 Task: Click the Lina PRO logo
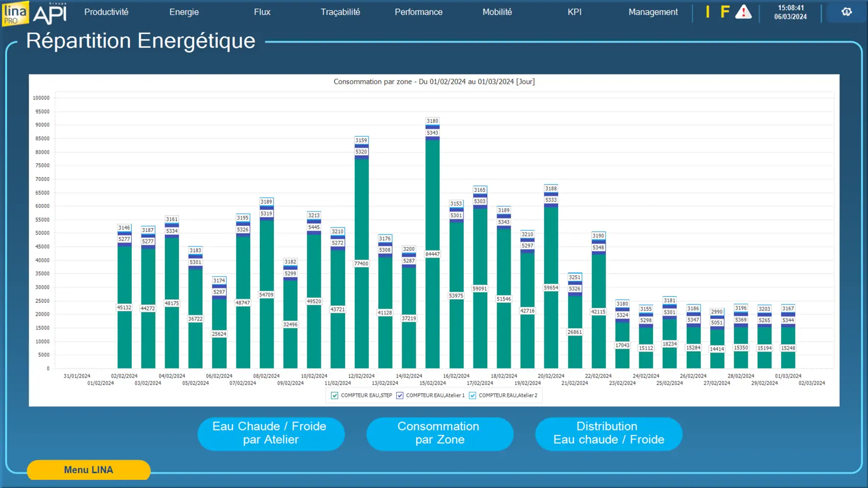15,13
